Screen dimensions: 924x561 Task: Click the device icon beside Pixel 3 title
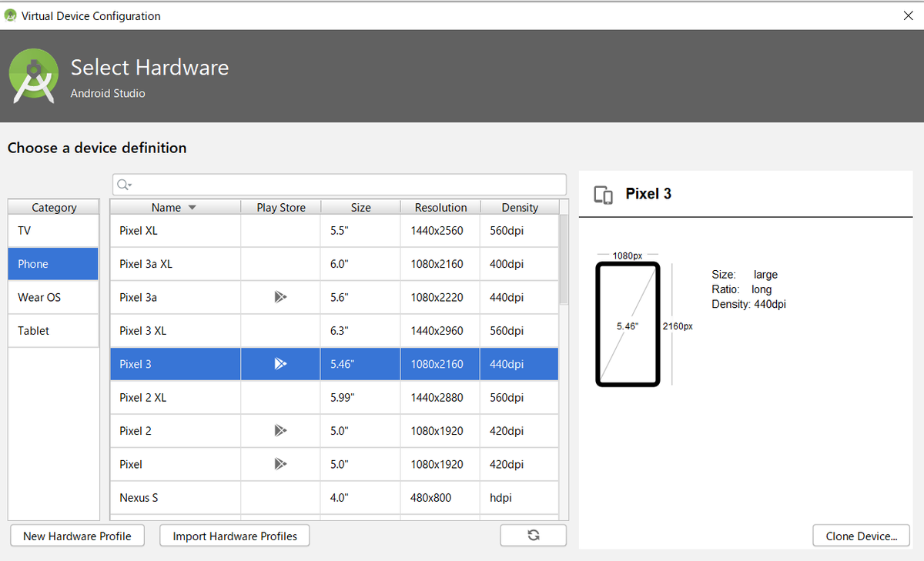coord(604,195)
